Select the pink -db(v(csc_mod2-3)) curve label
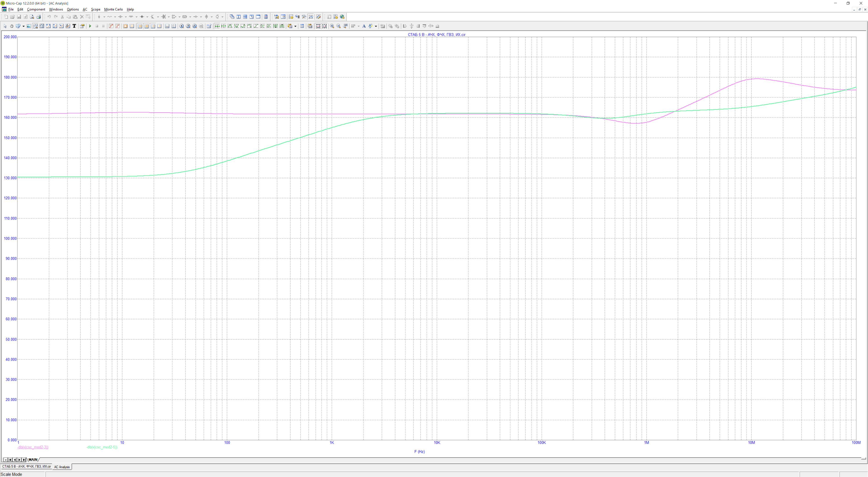 tap(33, 447)
